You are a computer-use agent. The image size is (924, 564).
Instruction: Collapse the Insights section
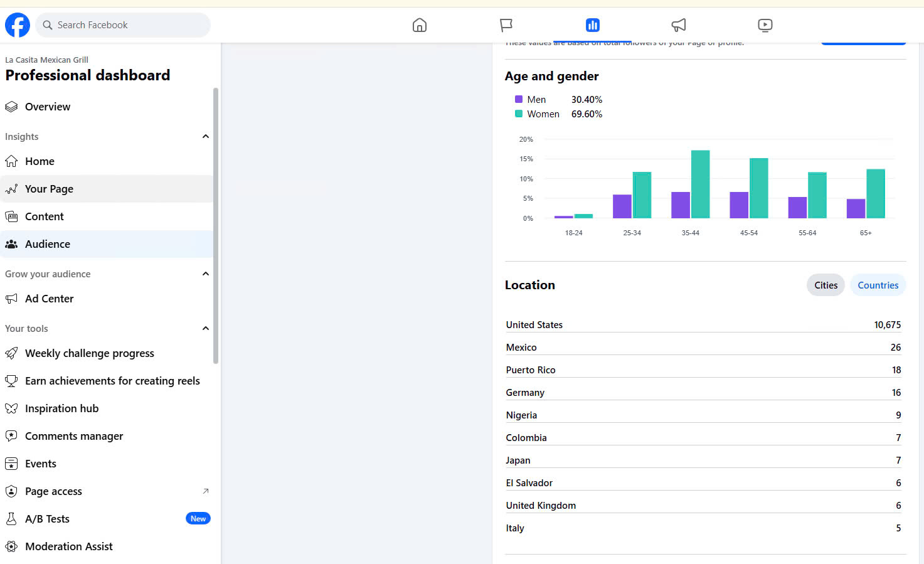click(x=206, y=137)
